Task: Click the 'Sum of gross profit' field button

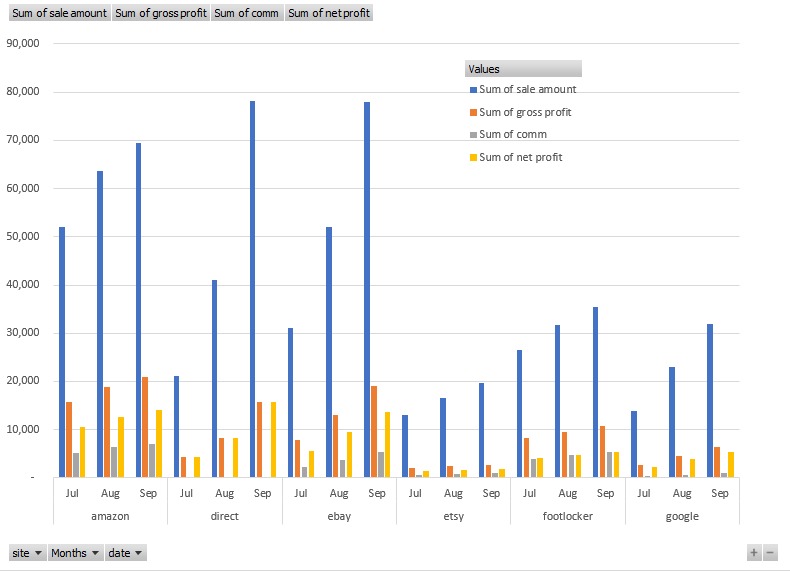Action: pyautogui.click(x=161, y=13)
